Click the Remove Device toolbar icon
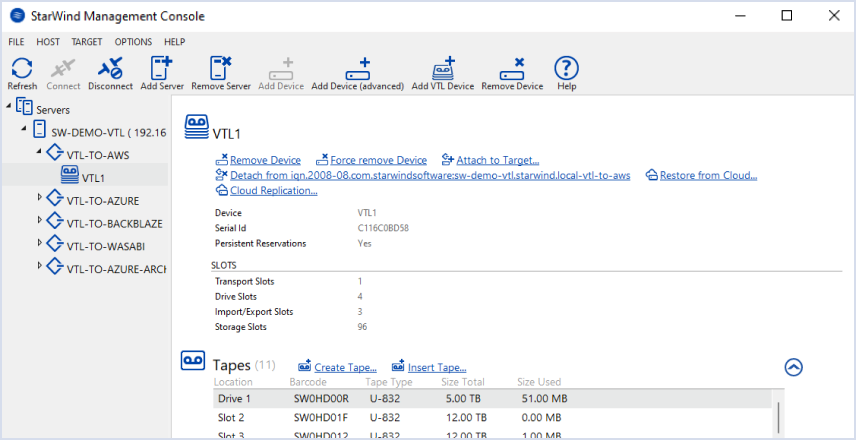 click(x=512, y=69)
